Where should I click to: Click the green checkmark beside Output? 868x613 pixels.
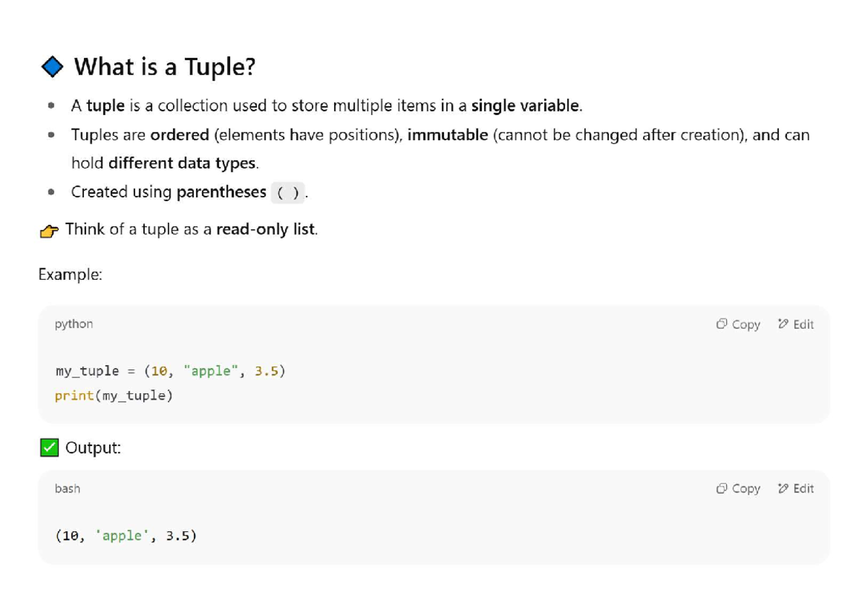pyautogui.click(x=49, y=448)
